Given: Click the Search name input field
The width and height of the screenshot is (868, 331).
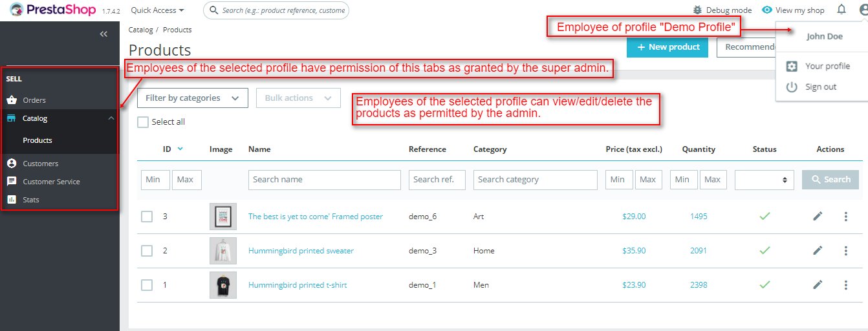Looking at the screenshot, I should point(324,180).
